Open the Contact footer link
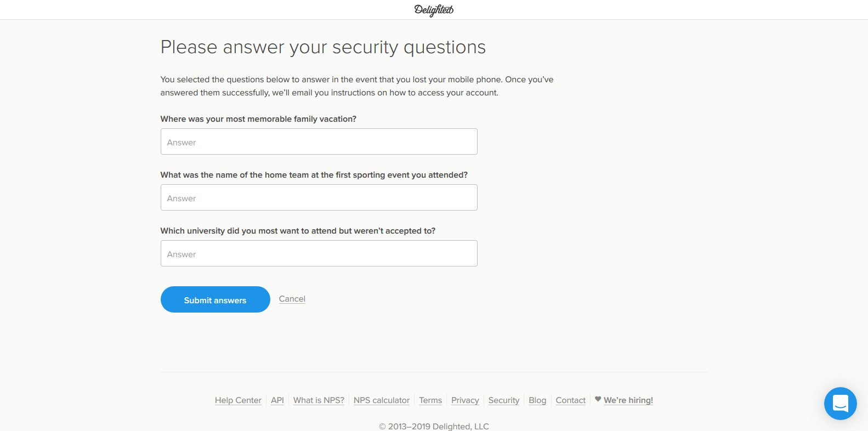Image resolution: width=868 pixels, height=431 pixels. [x=571, y=400]
